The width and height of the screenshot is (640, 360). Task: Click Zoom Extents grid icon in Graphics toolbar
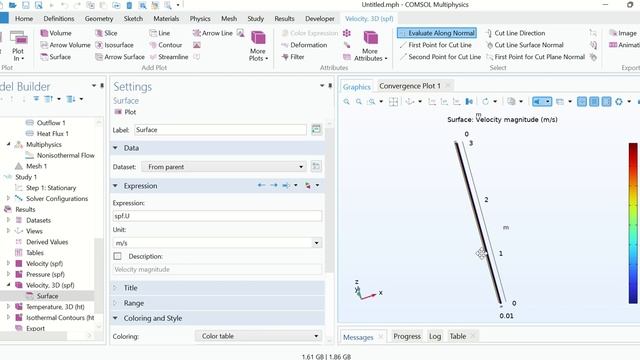click(x=393, y=102)
